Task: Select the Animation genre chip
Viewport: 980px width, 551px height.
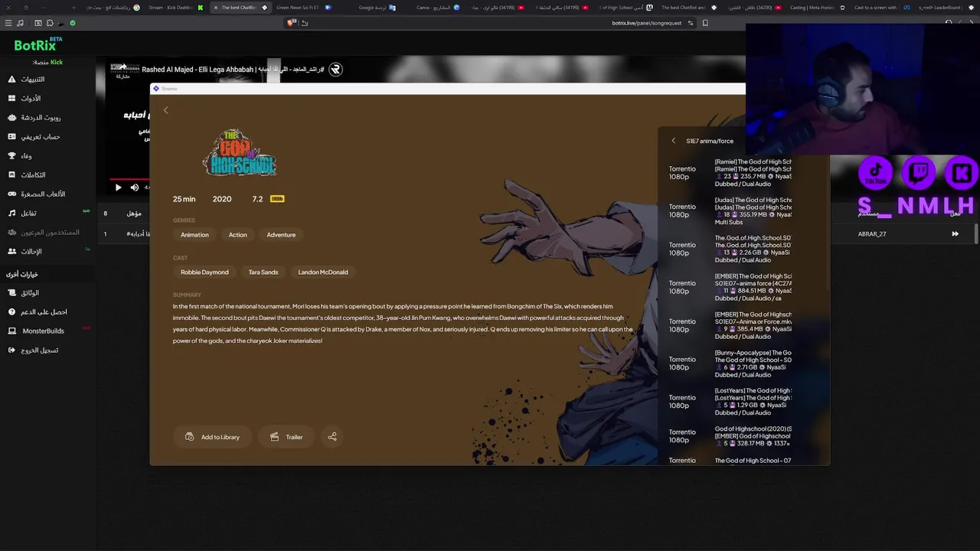Action: coord(194,235)
